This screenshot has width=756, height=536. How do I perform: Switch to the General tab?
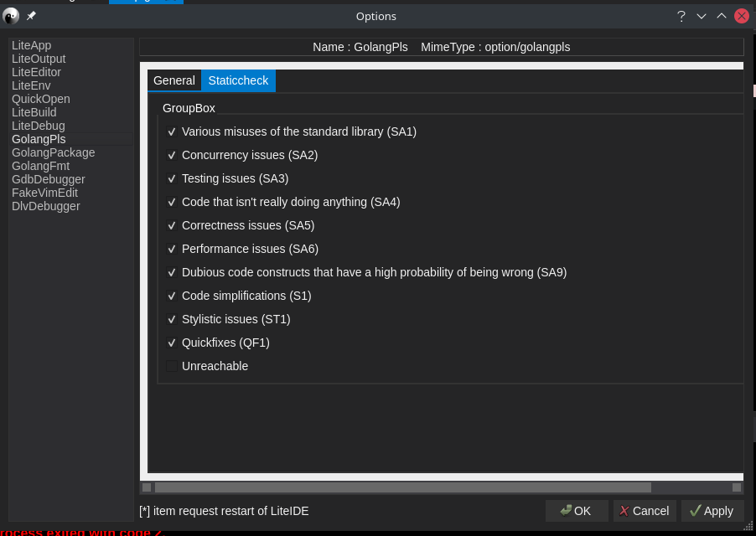174,80
